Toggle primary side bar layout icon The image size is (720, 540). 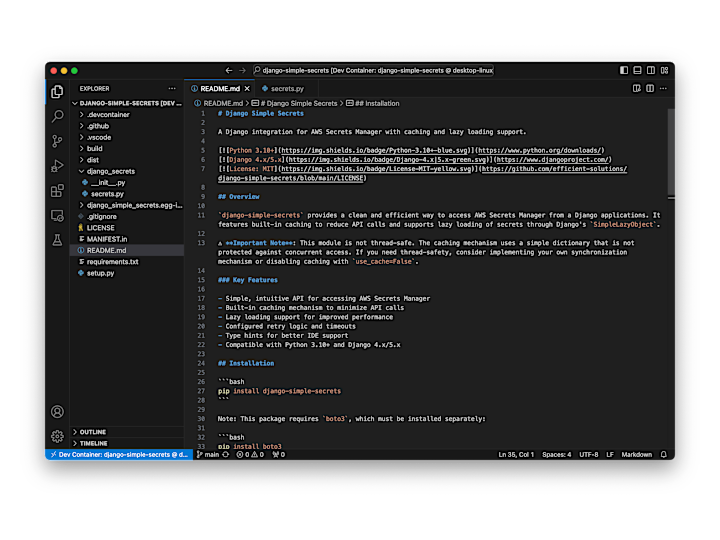pyautogui.click(x=624, y=70)
